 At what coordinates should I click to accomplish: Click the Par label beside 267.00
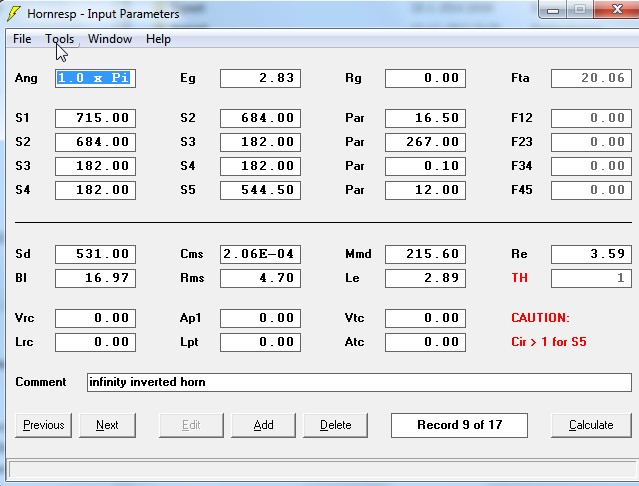coord(355,142)
